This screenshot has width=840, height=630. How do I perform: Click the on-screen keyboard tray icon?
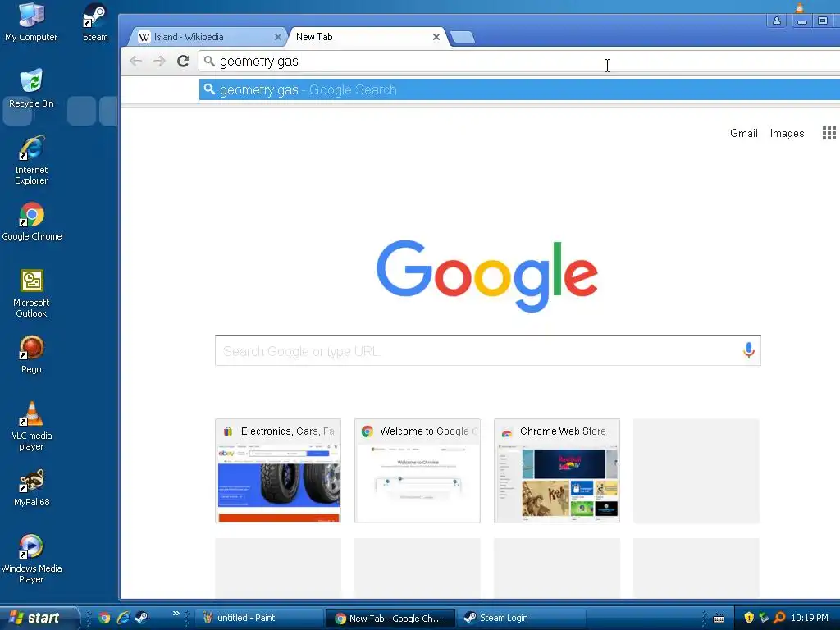tap(719, 619)
